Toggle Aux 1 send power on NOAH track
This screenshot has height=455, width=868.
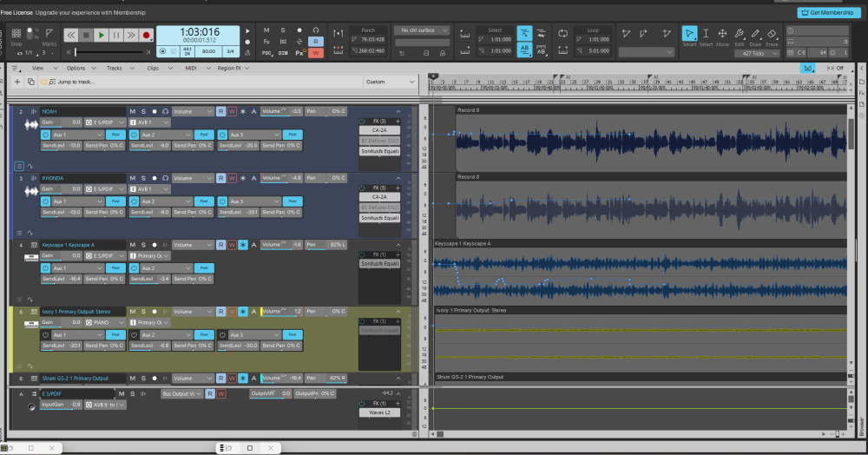tap(45, 135)
